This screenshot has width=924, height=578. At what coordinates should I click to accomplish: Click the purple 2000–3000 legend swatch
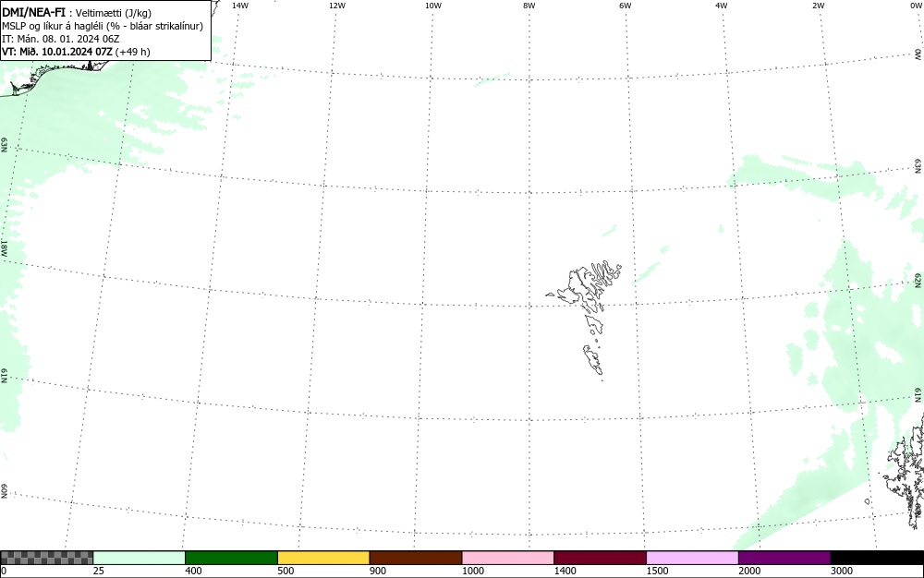[x=784, y=558]
